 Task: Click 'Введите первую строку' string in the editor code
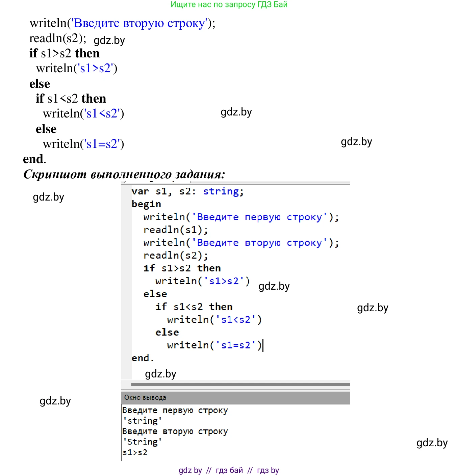(x=259, y=217)
